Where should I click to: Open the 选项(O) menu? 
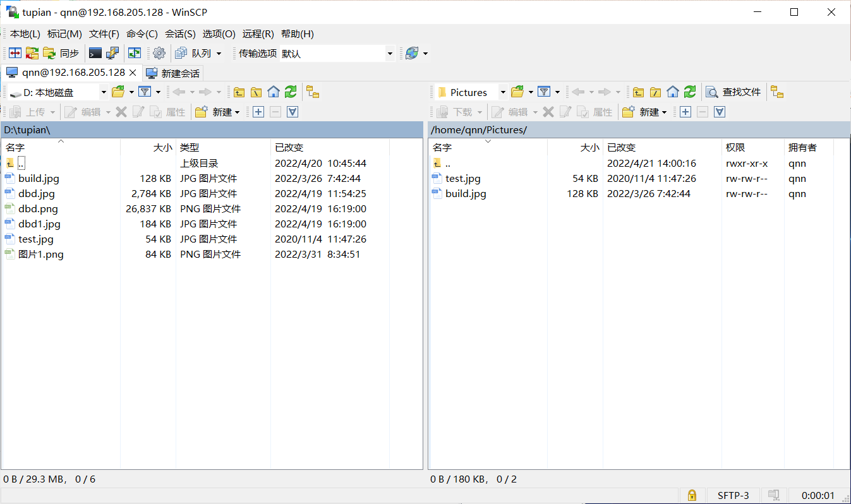[219, 34]
